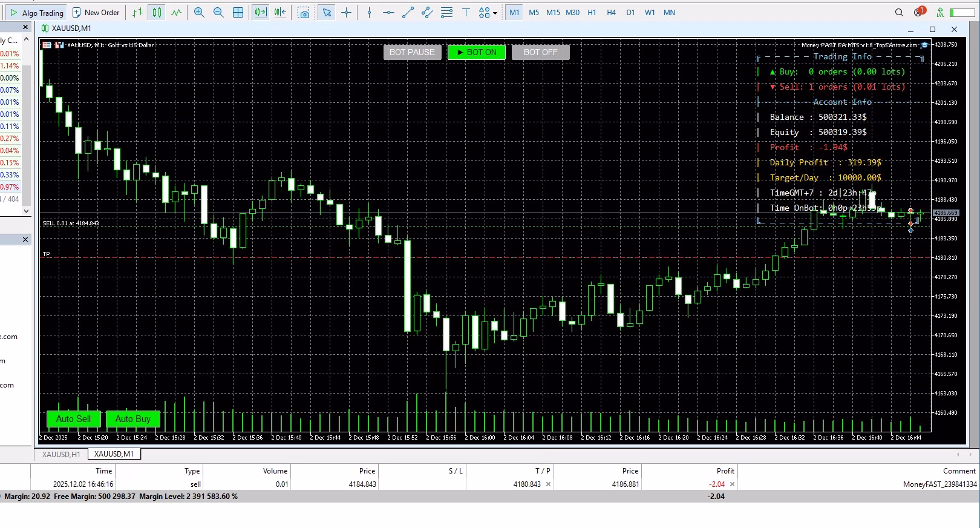
Task: Click comment MoneyFAST_239841334
Action: 939,484
